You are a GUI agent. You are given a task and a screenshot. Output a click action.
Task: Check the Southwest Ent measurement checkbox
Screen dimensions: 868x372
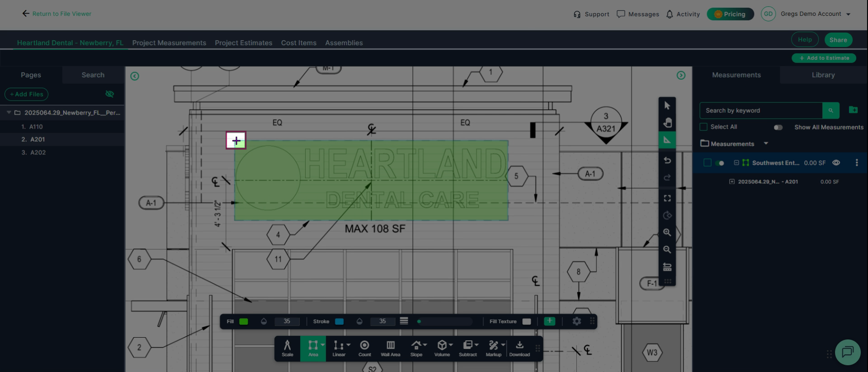tap(708, 163)
